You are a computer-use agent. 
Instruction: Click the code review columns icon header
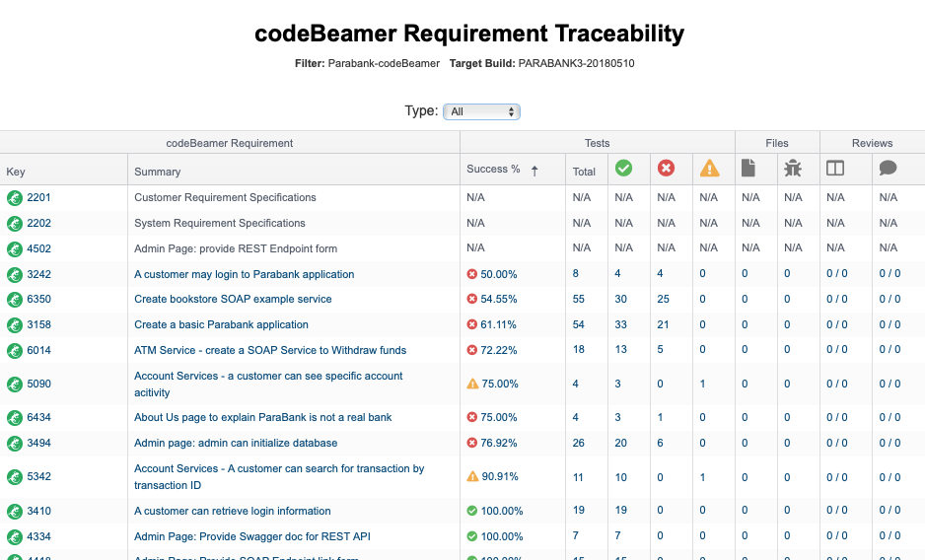click(x=835, y=169)
